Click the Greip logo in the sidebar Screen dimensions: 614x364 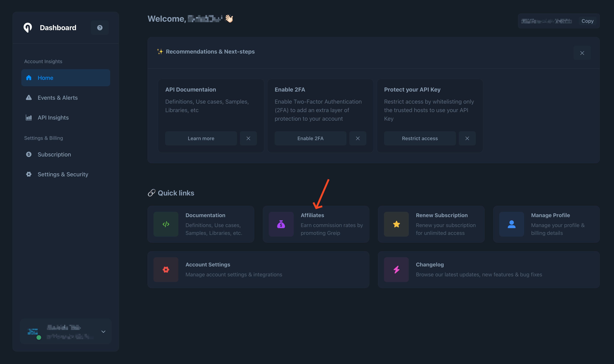click(28, 27)
